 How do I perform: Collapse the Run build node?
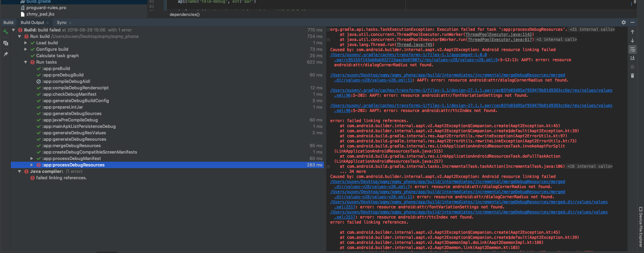pyautogui.click(x=20, y=37)
